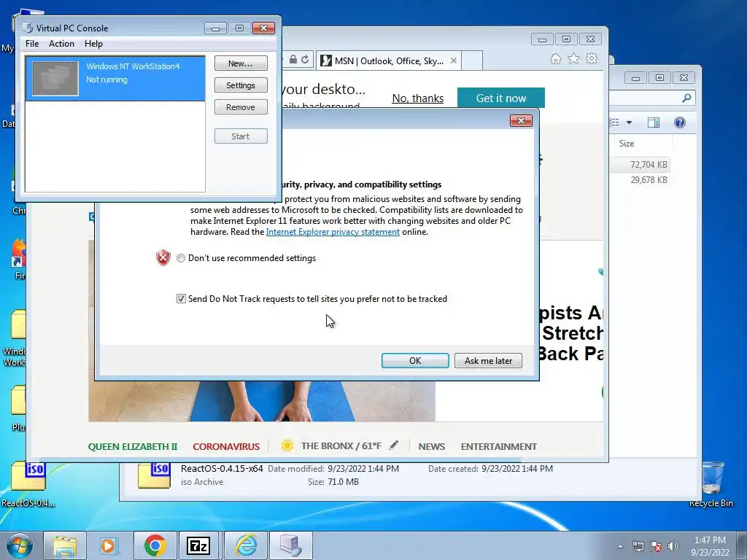Viewport: 747px width, 560px height.
Task: Click the Internet Explorer home icon
Action: [x=555, y=59]
